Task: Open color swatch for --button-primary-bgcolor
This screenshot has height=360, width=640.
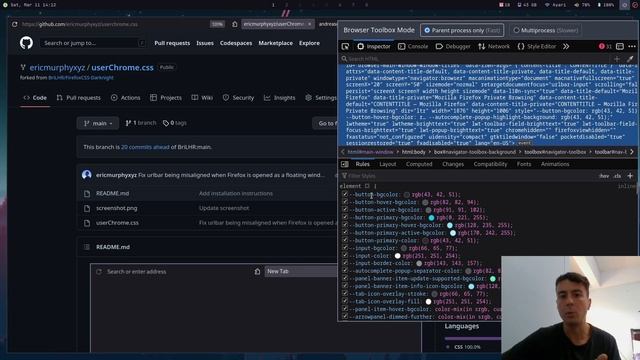Action: pos(431,218)
